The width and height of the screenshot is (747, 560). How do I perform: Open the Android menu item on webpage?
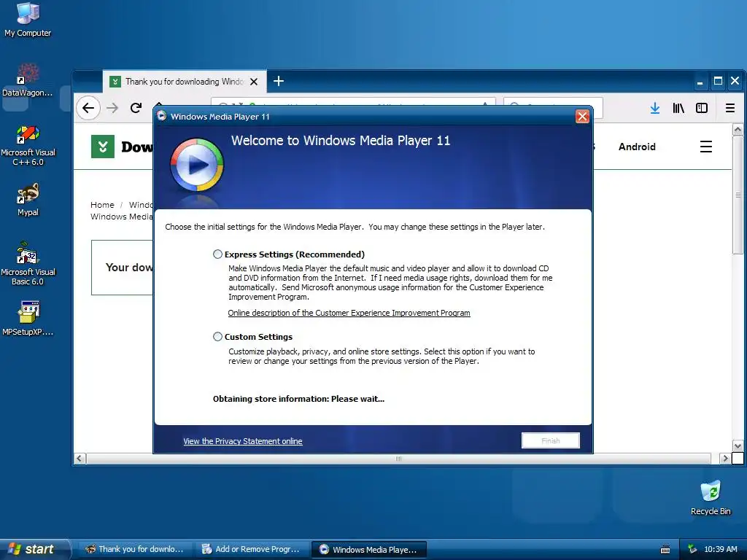coord(637,147)
